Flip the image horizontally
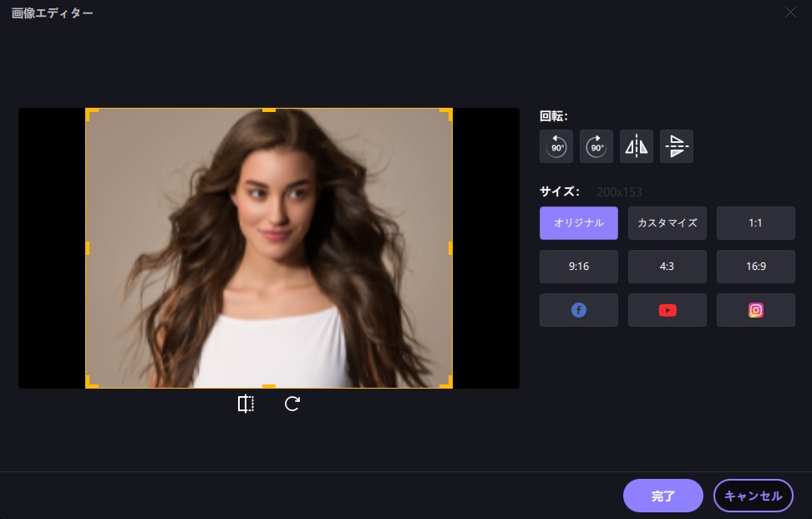This screenshot has height=519, width=812. point(637,146)
